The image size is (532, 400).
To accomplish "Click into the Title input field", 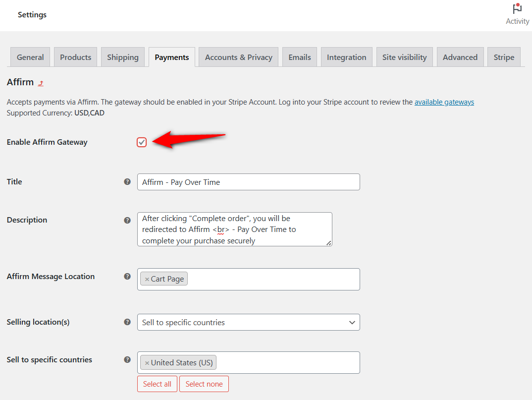I will [248, 182].
